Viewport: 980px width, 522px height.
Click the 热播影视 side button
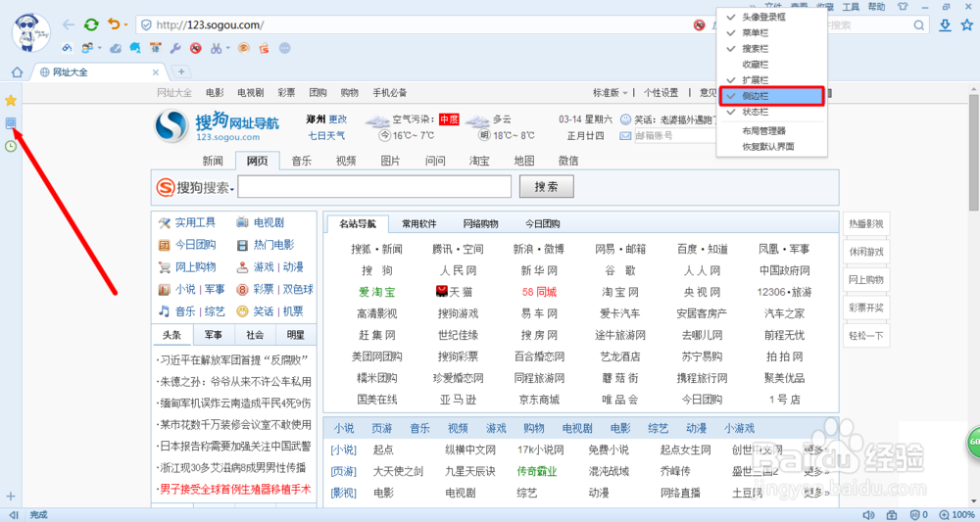(865, 224)
